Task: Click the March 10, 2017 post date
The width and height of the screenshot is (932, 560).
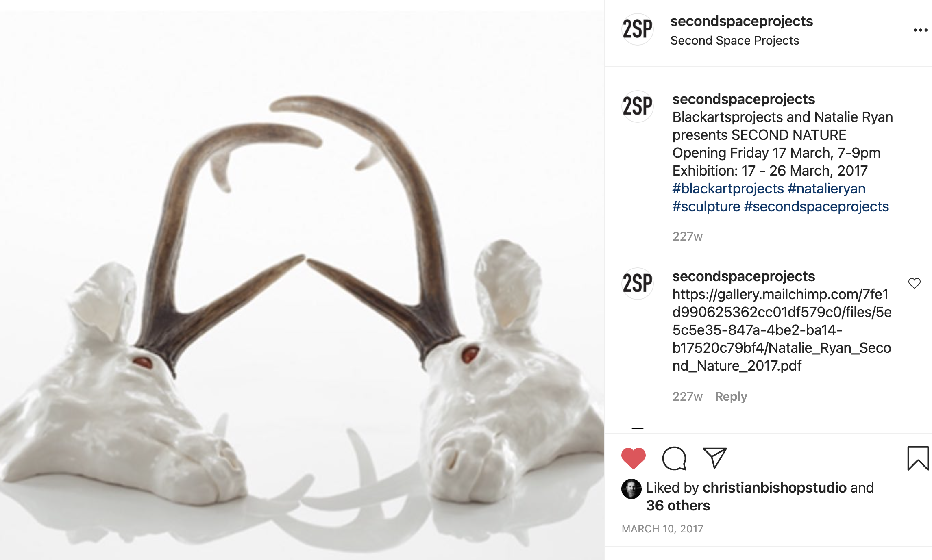Action: click(662, 529)
